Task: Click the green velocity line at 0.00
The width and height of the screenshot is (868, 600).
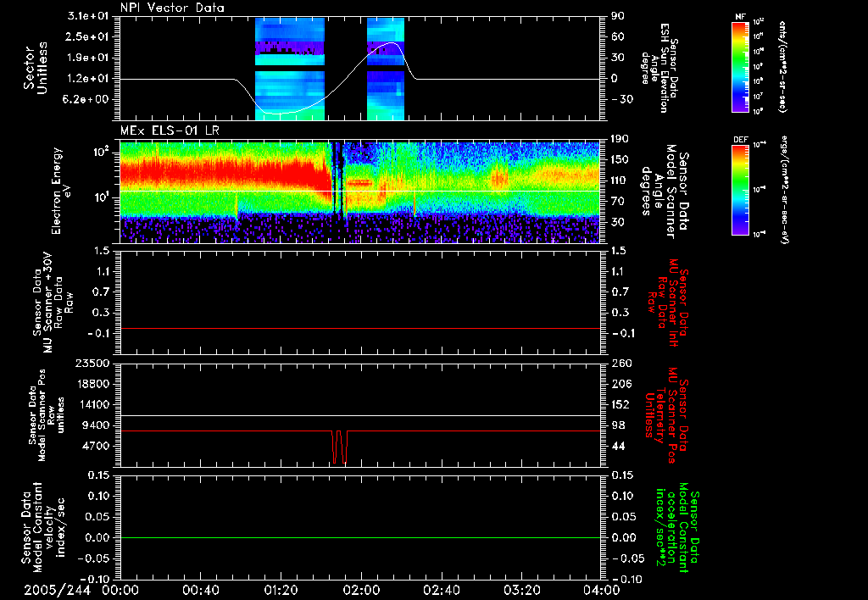Action: coord(360,537)
